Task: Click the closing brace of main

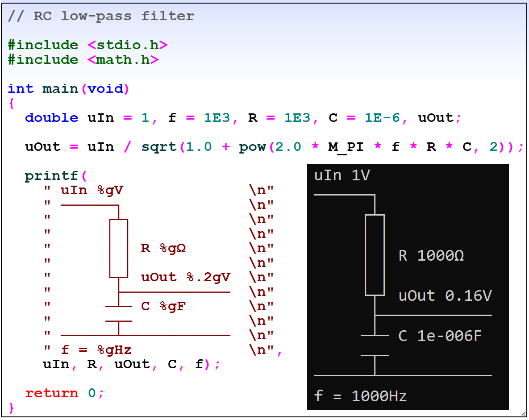Action: (x=12, y=408)
